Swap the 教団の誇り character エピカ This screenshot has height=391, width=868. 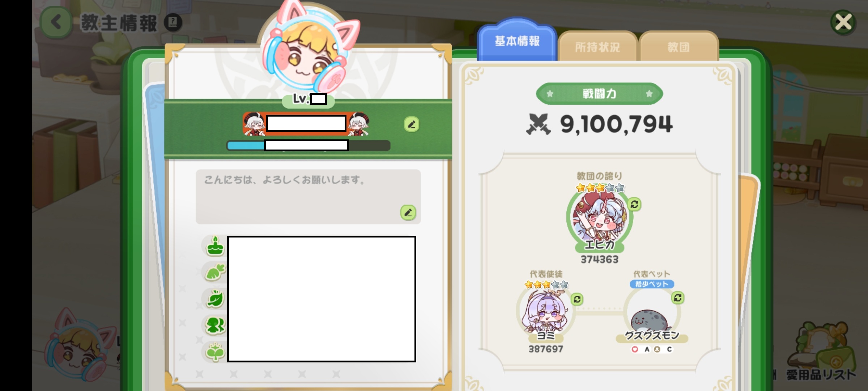pos(634,205)
